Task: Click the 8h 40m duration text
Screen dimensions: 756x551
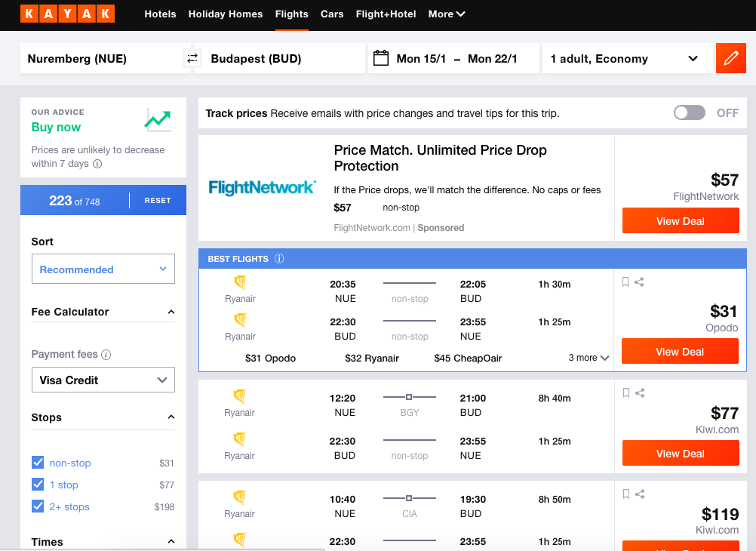Action: (x=555, y=398)
